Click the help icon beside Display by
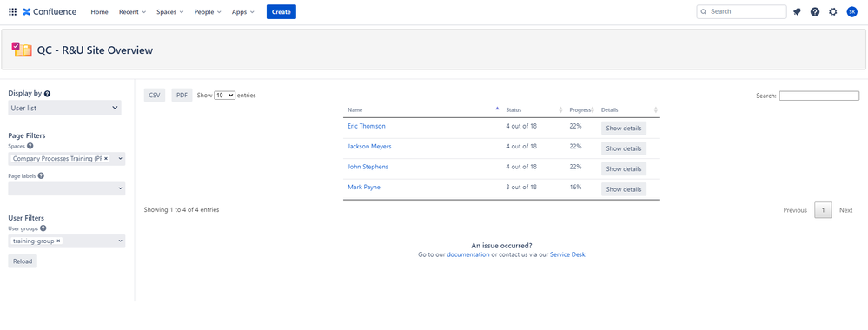 click(x=47, y=94)
